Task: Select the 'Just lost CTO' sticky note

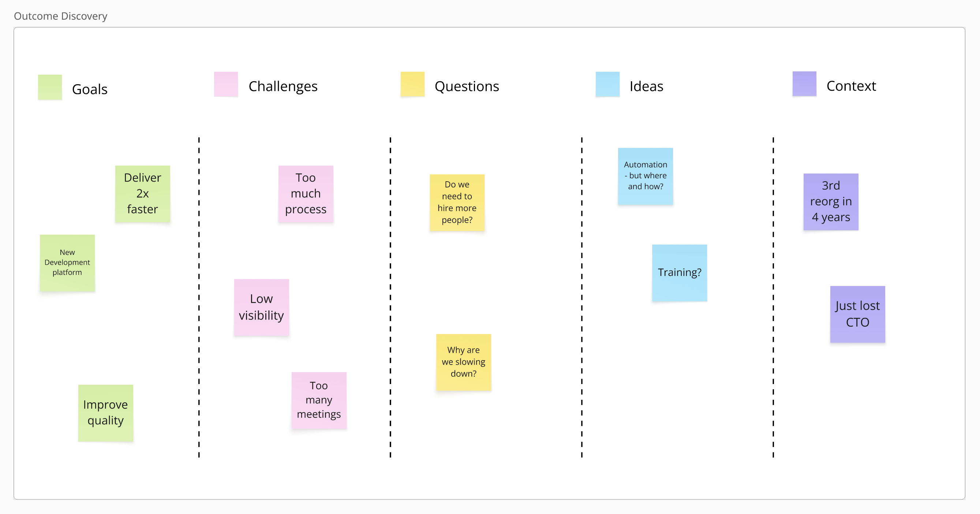Action: 857,314
